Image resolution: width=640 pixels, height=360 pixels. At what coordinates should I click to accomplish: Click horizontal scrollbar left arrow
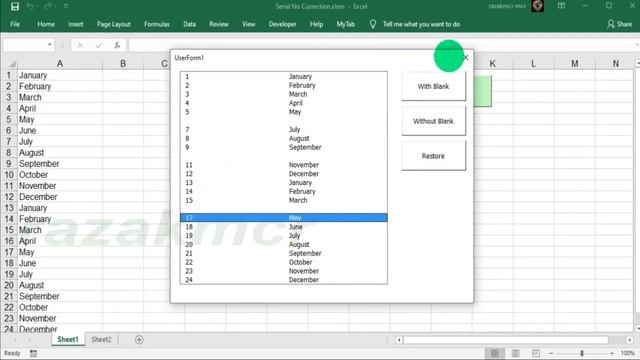[x=399, y=340]
